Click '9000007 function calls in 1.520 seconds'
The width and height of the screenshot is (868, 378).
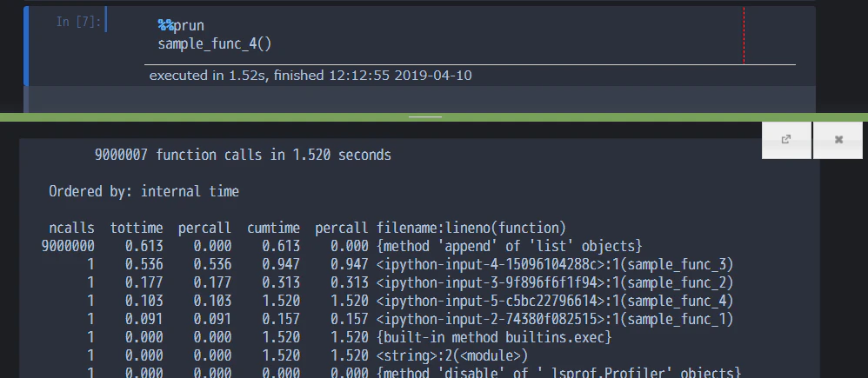point(243,155)
